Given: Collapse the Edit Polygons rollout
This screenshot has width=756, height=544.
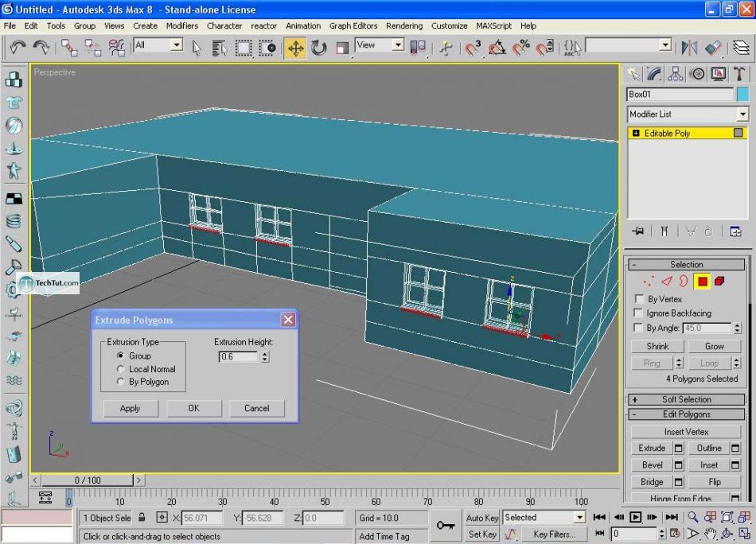Looking at the screenshot, I should tap(686, 414).
